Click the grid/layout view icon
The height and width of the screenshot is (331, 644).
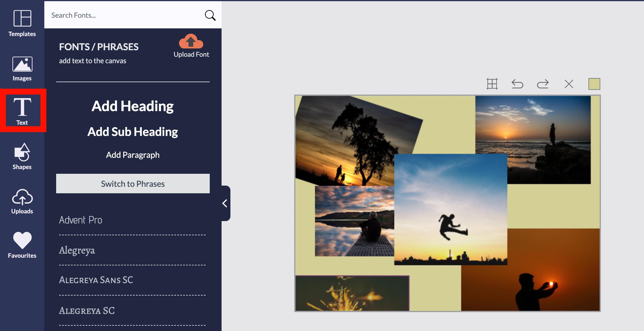click(492, 83)
